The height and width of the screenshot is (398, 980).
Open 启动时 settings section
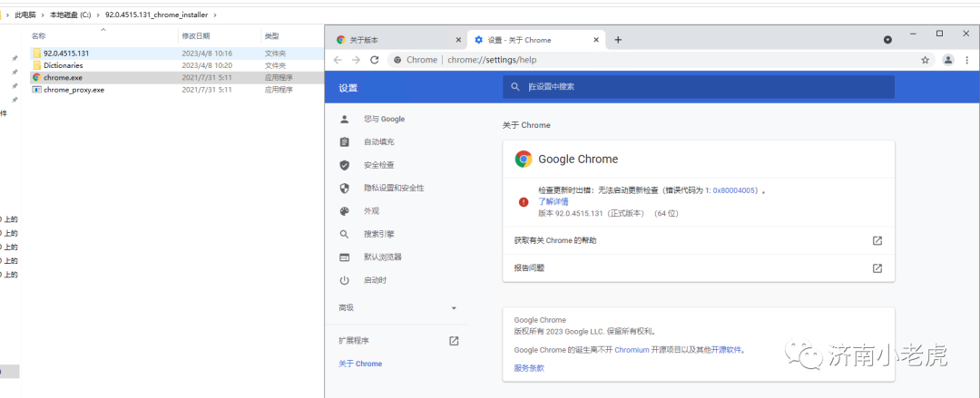coord(376,280)
